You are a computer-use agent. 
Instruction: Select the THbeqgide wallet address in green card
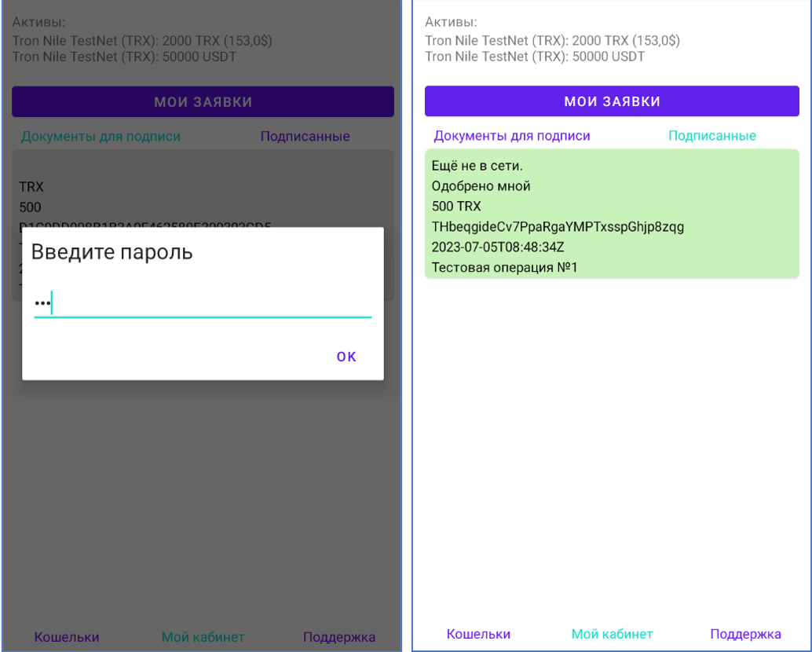click(558, 227)
